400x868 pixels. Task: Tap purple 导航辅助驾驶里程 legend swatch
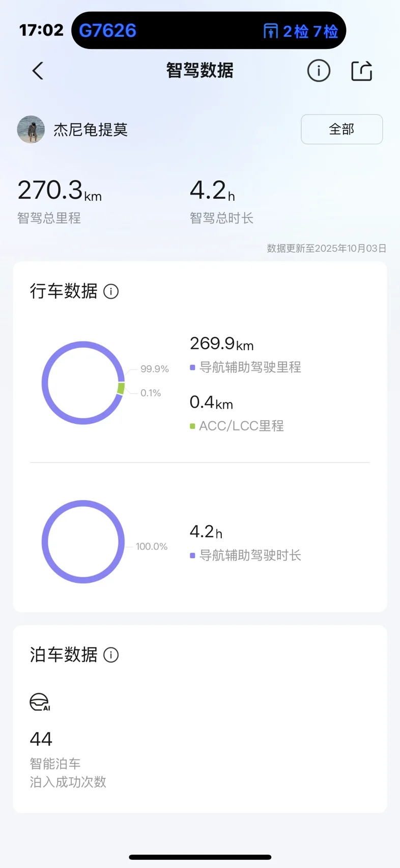tap(192, 367)
